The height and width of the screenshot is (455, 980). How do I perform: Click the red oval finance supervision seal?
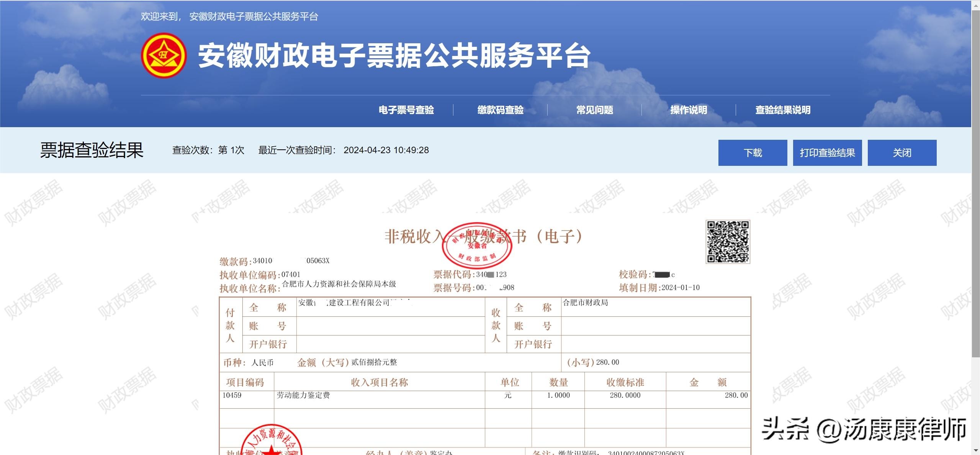pos(477,246)
